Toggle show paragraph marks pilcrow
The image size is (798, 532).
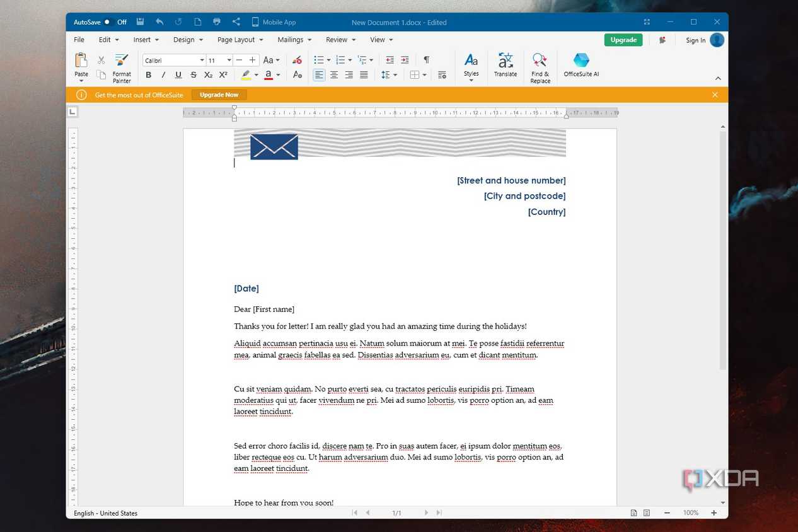(427, 60)
